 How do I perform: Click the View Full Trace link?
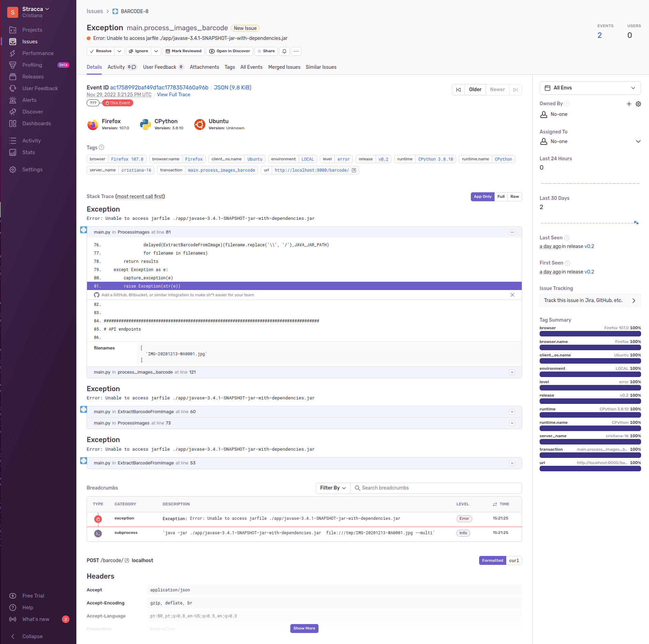click(x=173, y=95)
